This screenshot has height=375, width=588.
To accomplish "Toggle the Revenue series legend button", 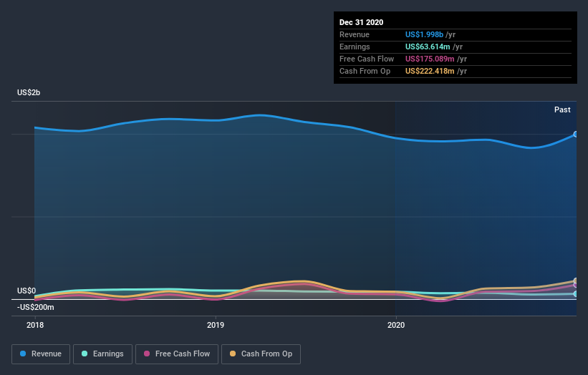I will point(41,354).
